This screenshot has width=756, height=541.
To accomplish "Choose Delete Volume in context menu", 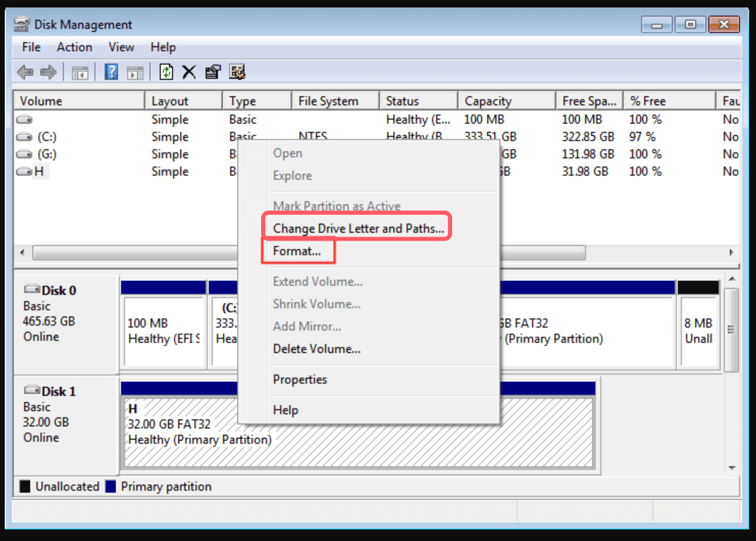I will [316, 349].
